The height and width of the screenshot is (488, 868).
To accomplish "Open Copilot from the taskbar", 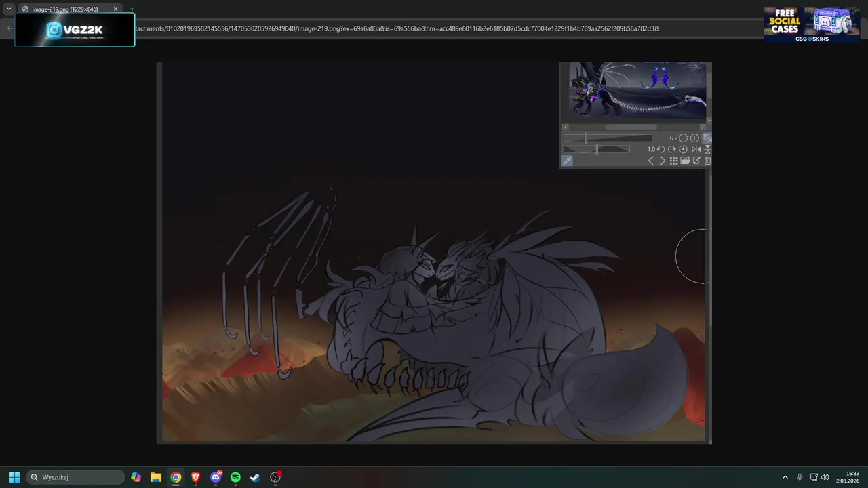I will 136,477.
